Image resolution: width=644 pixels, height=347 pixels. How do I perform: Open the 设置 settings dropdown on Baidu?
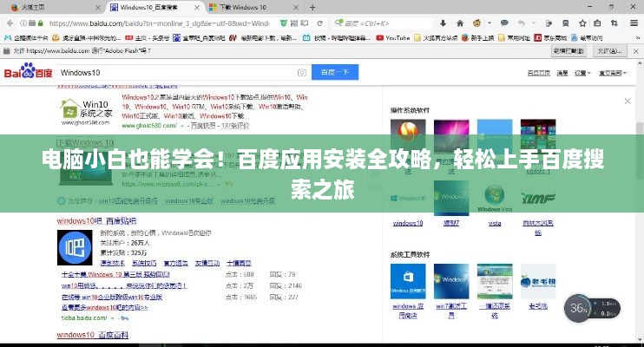pyautogui.click(x=582, y=73)
